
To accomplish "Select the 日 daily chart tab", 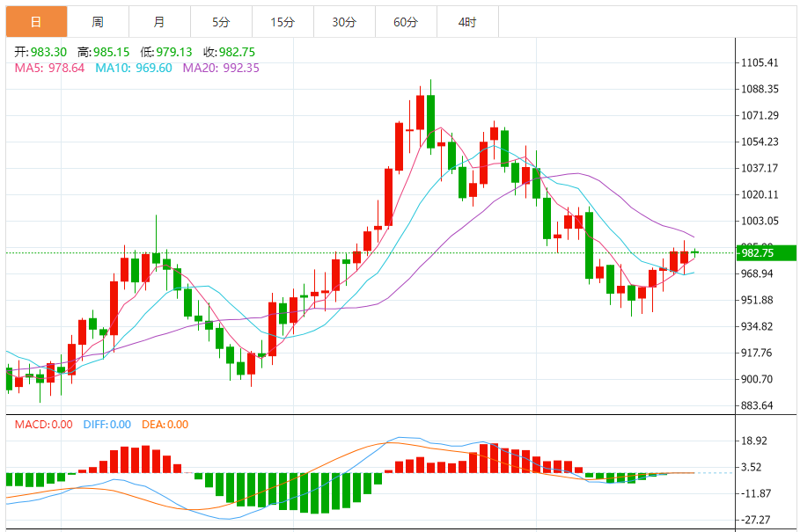I will click(36, 22).
